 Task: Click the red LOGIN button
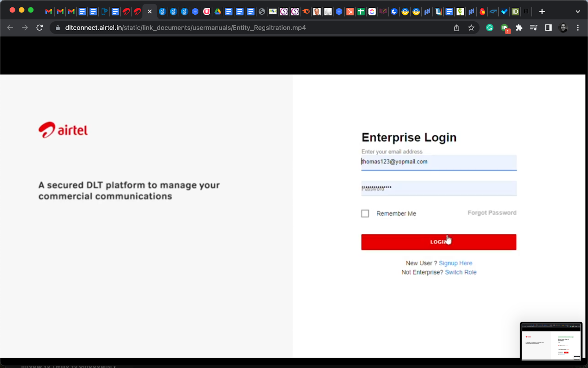pos(439,242)
